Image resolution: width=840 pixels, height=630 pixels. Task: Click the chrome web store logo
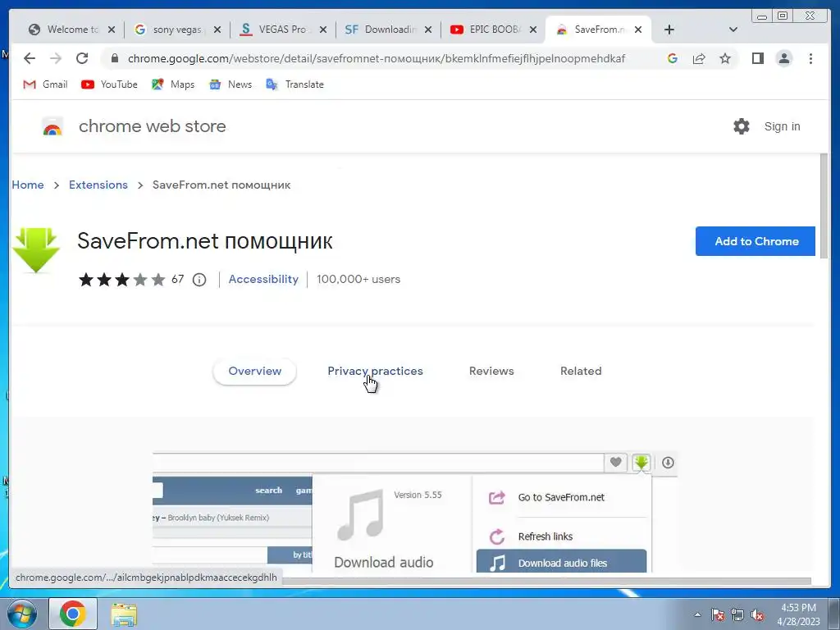coord(52,127)
